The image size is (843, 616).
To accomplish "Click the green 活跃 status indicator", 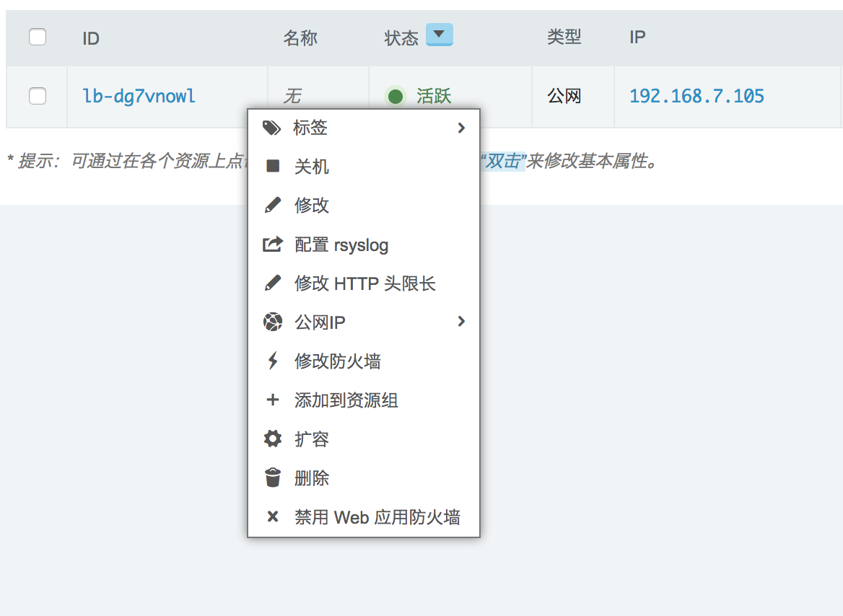I will [396, 96].
